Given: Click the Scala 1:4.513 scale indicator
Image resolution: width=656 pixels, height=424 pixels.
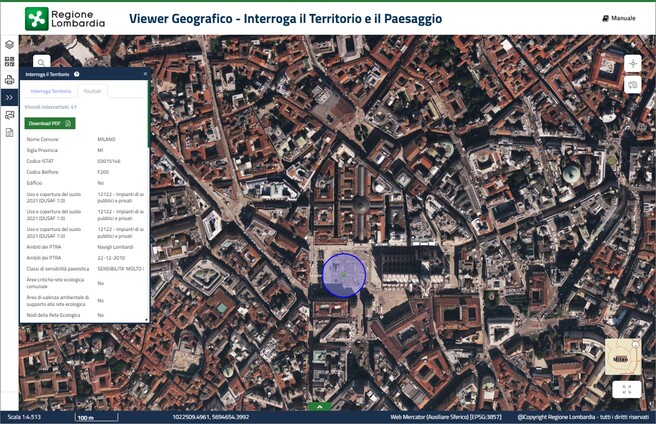Looking at the screenshot, I should [x=24, y=417].
